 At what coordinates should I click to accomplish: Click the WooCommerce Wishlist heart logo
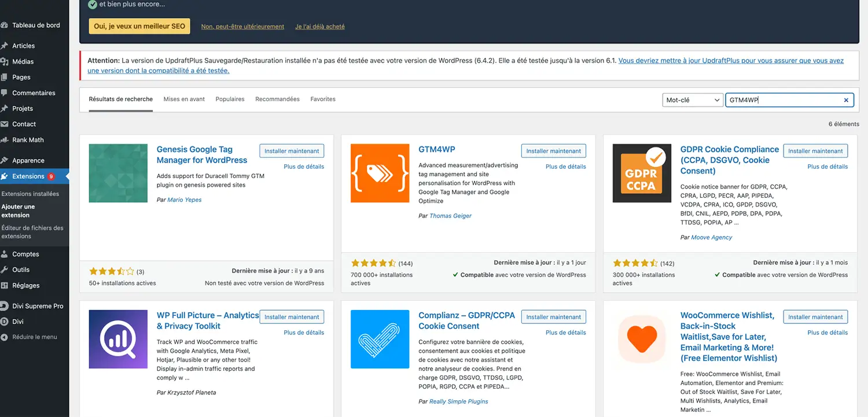click(x=642, y=339)
